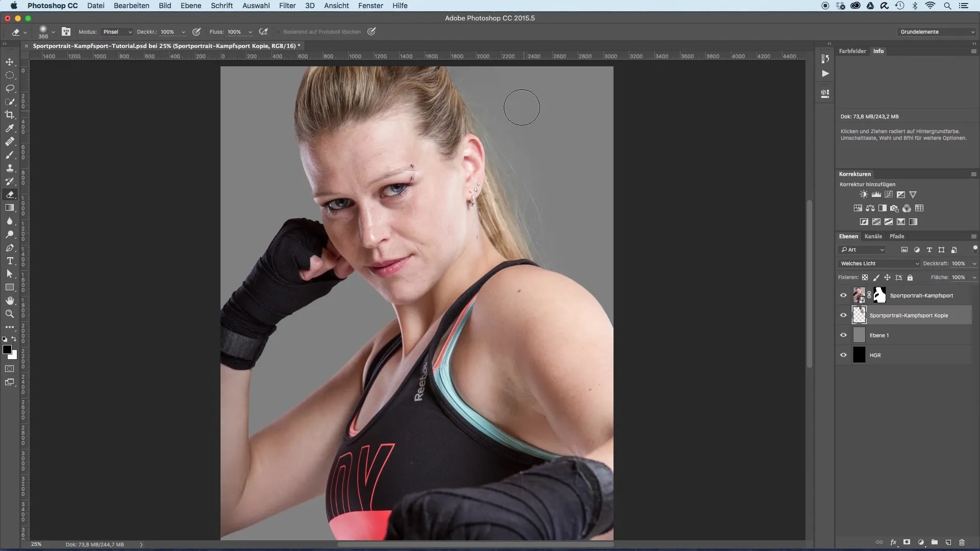This screenshot has height=551, width=980.
Task: Add a layer mask icon
Action: tap(906, 542)
